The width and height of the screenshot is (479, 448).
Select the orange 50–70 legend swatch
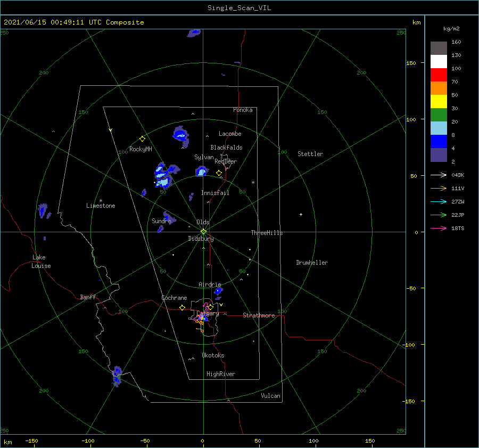(439, 88)
